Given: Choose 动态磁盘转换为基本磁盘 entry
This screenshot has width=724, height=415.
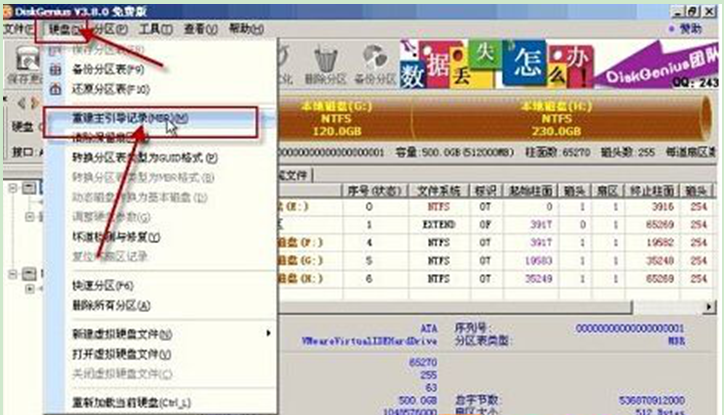Looking at the screenshot, I should (140, 197).
